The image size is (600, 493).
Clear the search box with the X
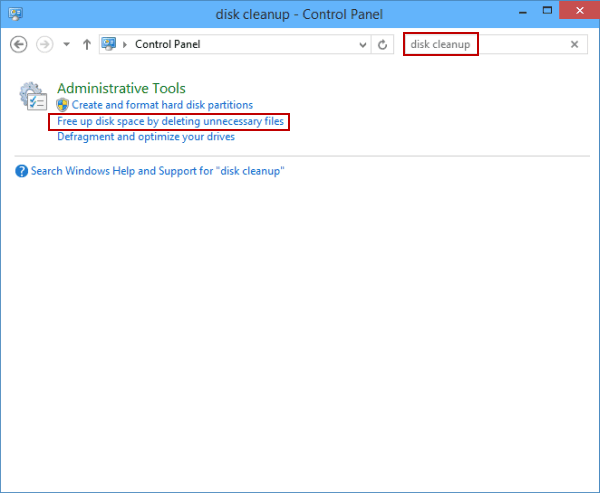pyautogui.click(x=574, y=44)
